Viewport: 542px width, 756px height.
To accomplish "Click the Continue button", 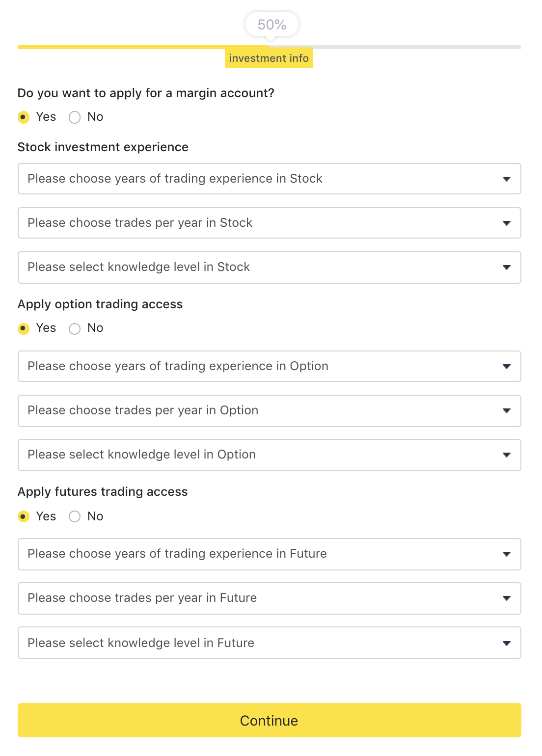I will coord(269,720).
